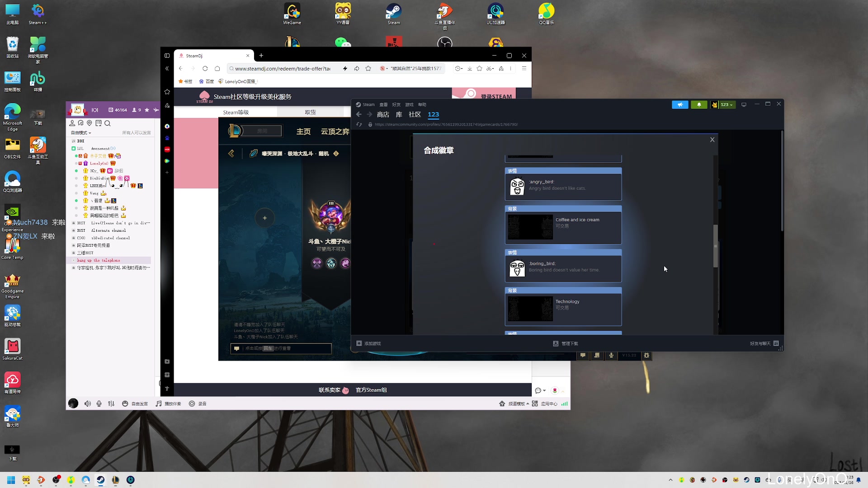
Task: Click 播放伴奏 in YY toolbar
Action: [x=168, y=404]
